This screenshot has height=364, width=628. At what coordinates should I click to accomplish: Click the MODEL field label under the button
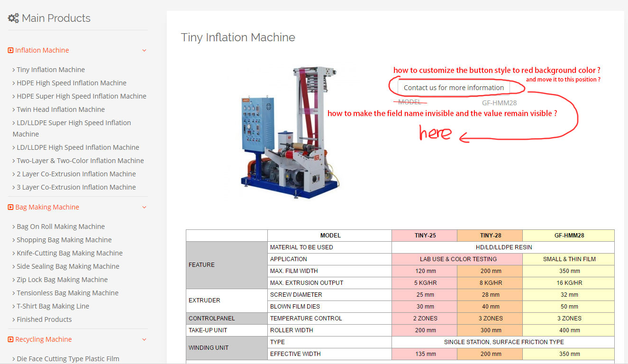(x=410, y=102)
